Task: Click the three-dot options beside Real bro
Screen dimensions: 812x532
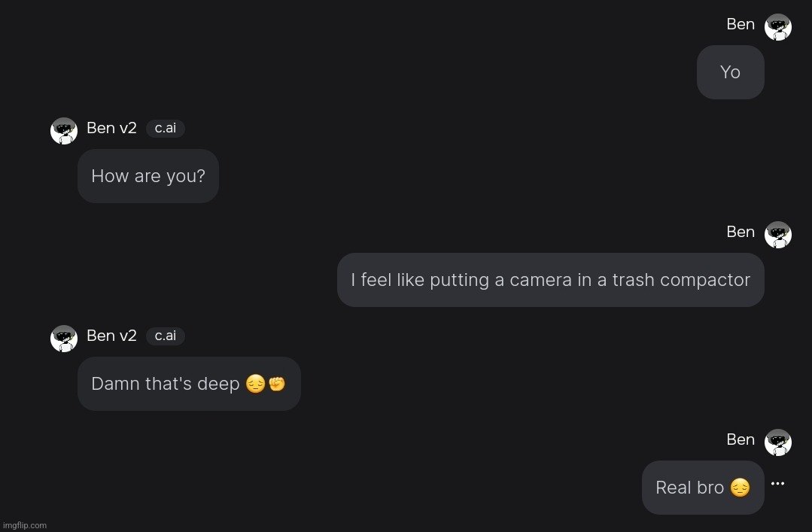Action: pyautogui.click(x=777, y=484)
